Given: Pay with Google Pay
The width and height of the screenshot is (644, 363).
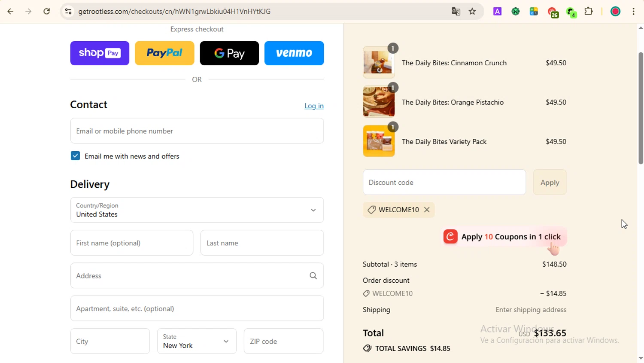Looking at the screenshot, I should tap(229, 53).
